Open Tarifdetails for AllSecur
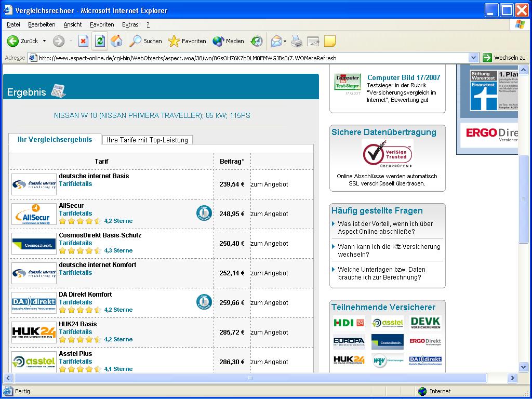 75,214
